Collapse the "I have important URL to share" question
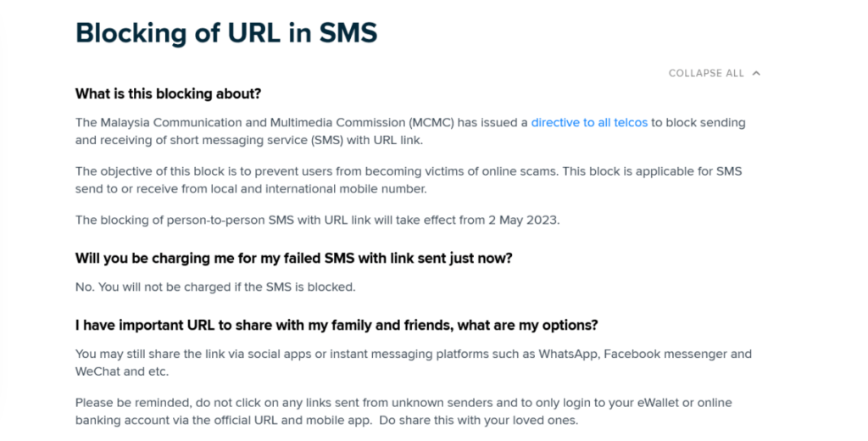The width and height of the screenshot is (868, 441). coord(337,325)
